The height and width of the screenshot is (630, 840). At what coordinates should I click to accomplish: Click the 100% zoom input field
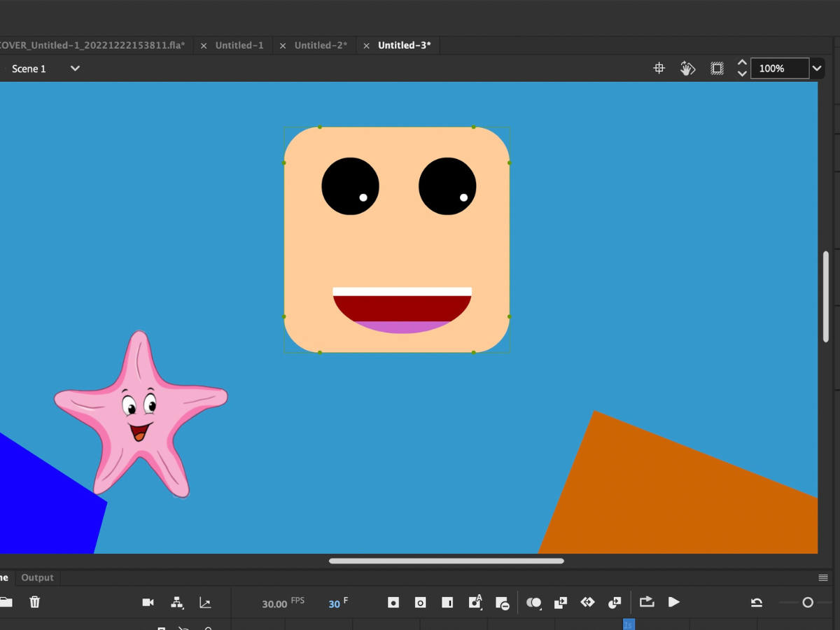point(778,69)
